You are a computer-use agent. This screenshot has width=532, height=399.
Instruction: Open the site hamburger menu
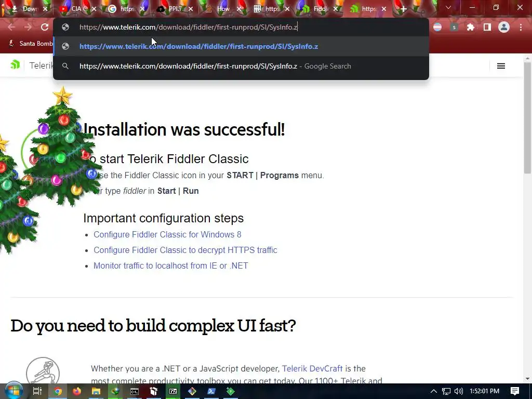click(501, 66)
